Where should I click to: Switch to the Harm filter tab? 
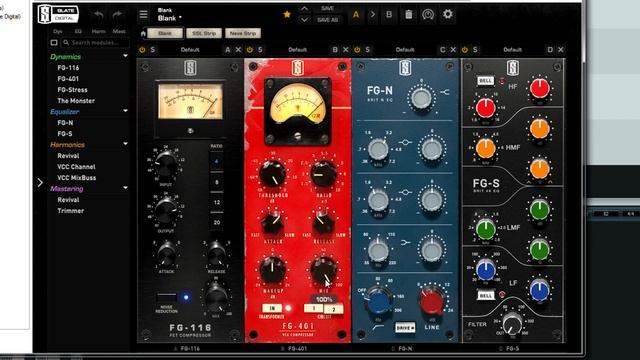tap(98, 31)
